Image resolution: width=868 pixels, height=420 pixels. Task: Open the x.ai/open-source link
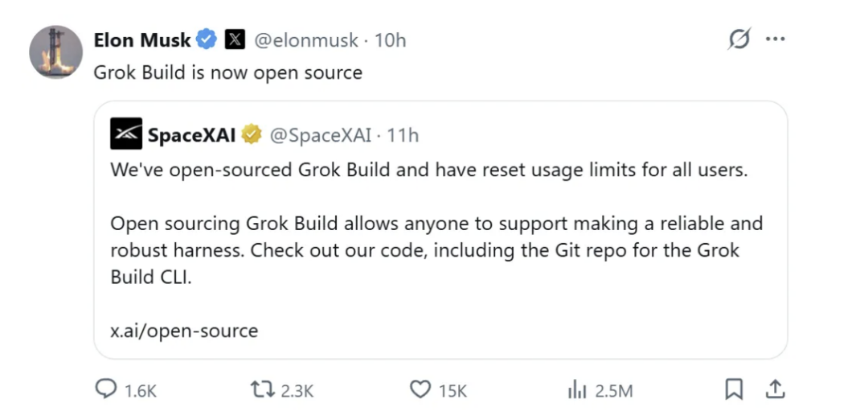(x=184, y=331)
